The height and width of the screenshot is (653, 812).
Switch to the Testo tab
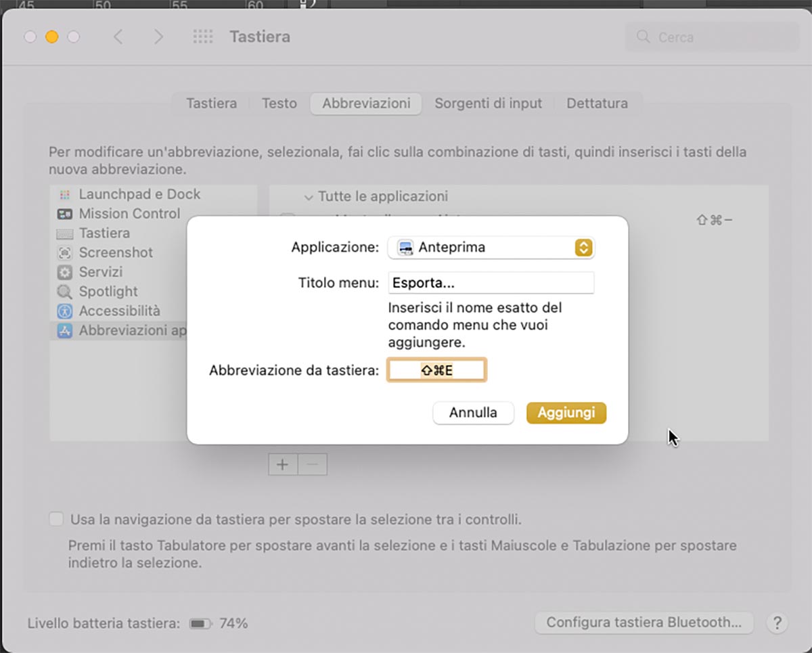(279, 104)
